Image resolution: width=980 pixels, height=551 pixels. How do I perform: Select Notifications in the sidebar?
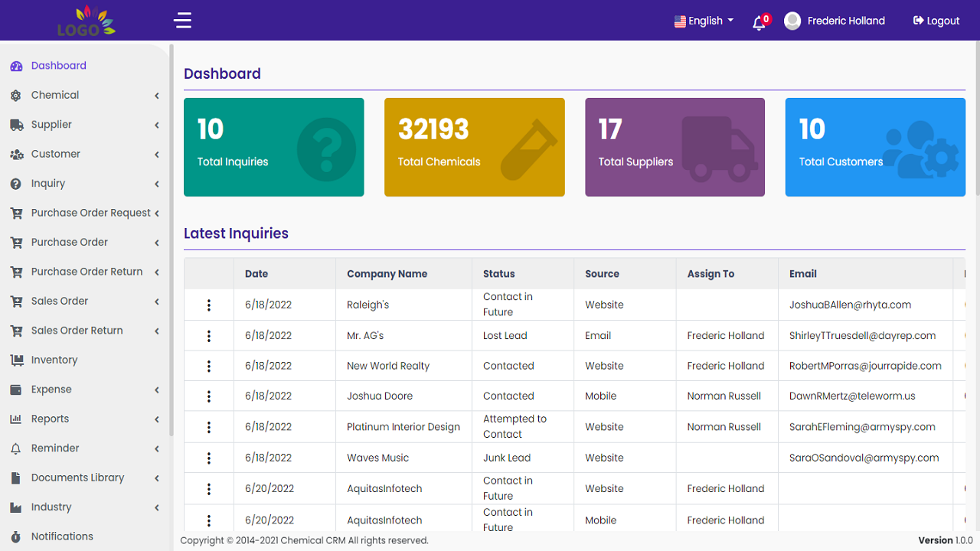62,536
